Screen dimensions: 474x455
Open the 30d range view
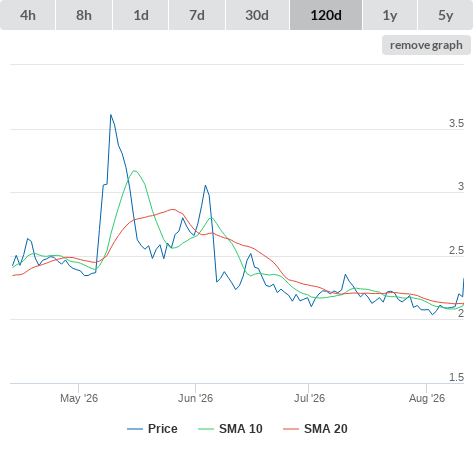point(257,15)
